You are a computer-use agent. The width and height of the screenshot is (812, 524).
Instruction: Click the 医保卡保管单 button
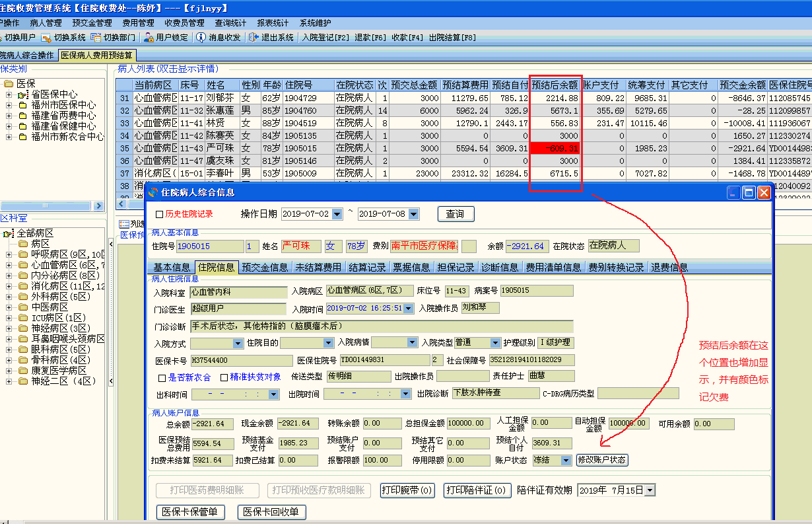[x=191, y=511]
